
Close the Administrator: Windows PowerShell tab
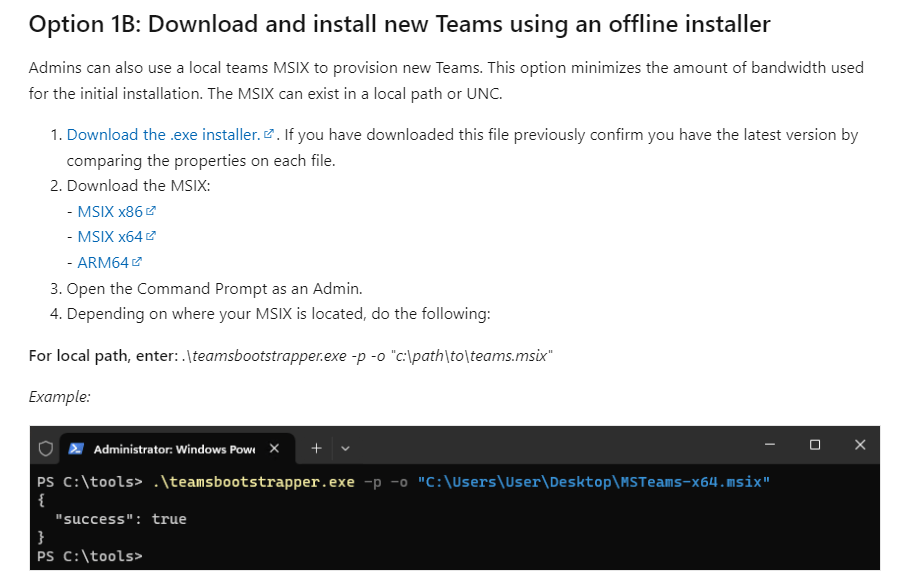point(275,449)
